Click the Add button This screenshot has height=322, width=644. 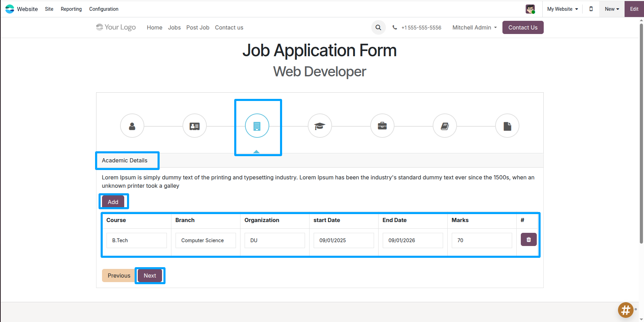pos(113,202)
